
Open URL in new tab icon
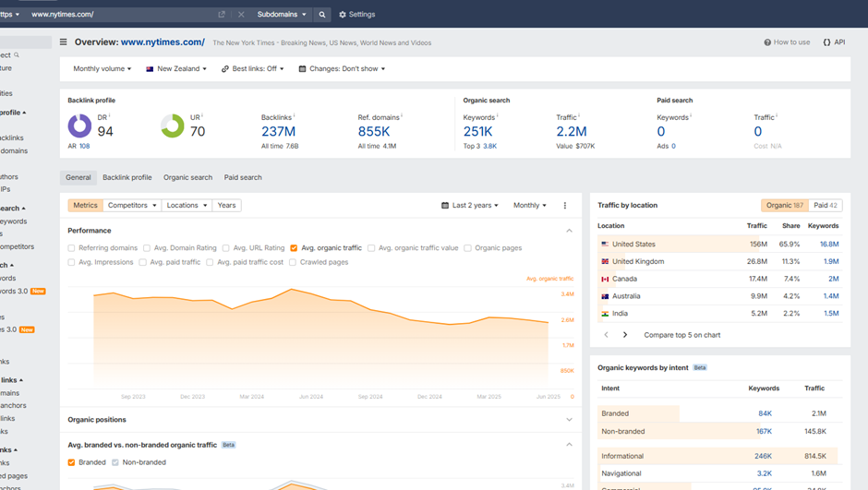(222, 15)
